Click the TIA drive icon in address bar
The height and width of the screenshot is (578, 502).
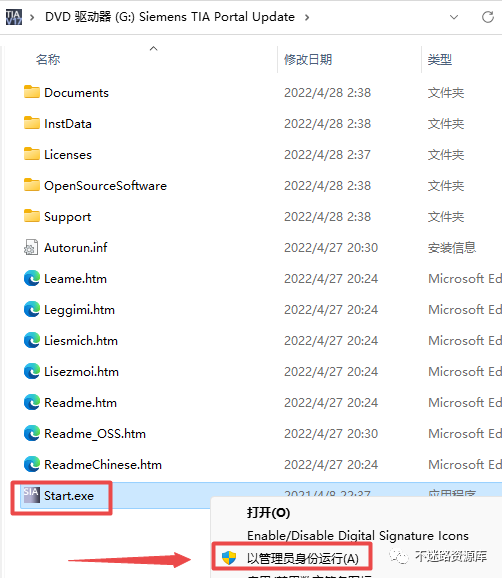click(x=14, y=17)
